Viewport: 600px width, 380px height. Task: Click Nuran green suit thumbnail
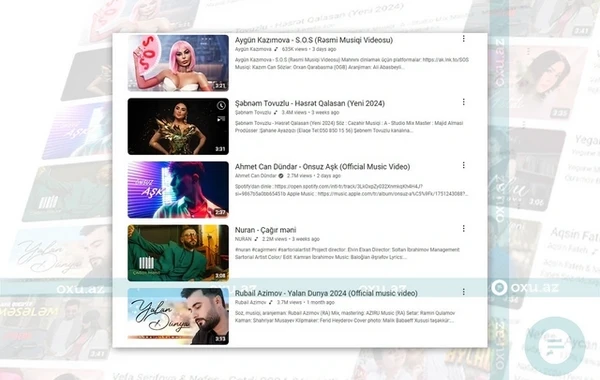coord(178,253)
